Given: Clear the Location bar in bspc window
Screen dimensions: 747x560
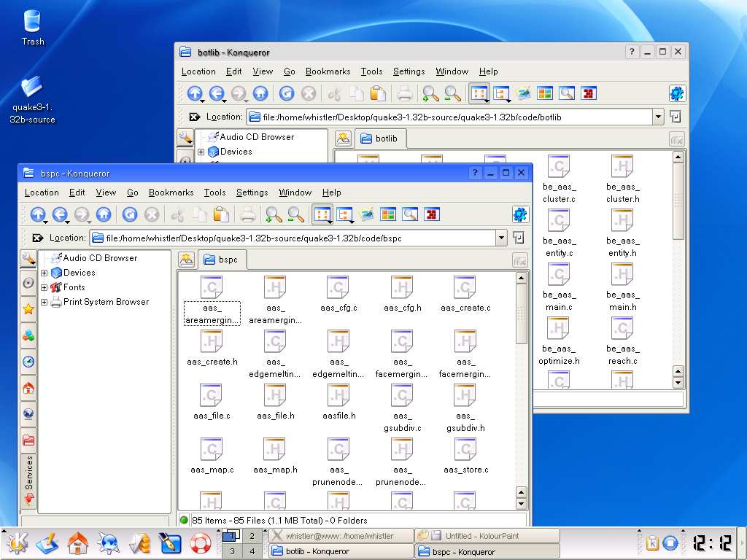Looking at the screenshot, I should 38,238.
